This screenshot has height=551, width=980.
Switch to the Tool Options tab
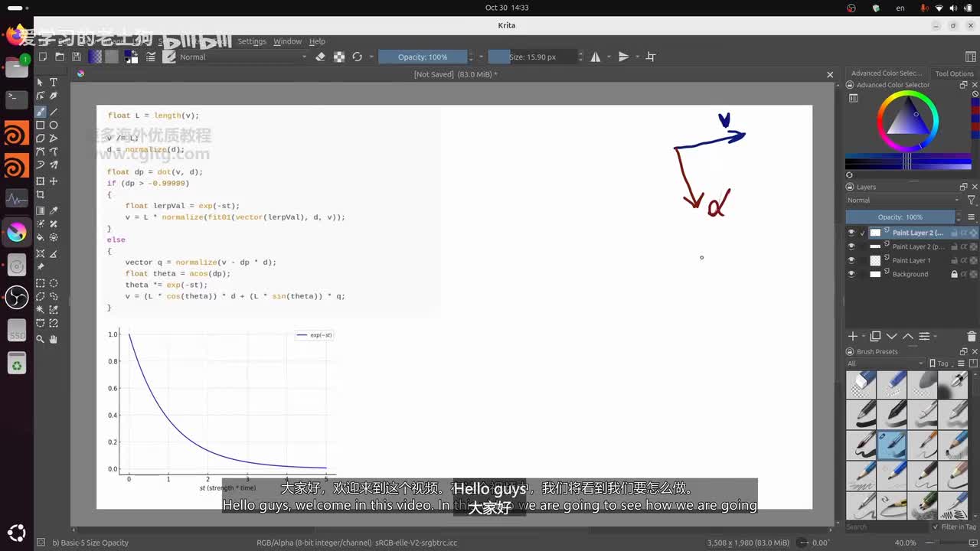tap(954, 73)
